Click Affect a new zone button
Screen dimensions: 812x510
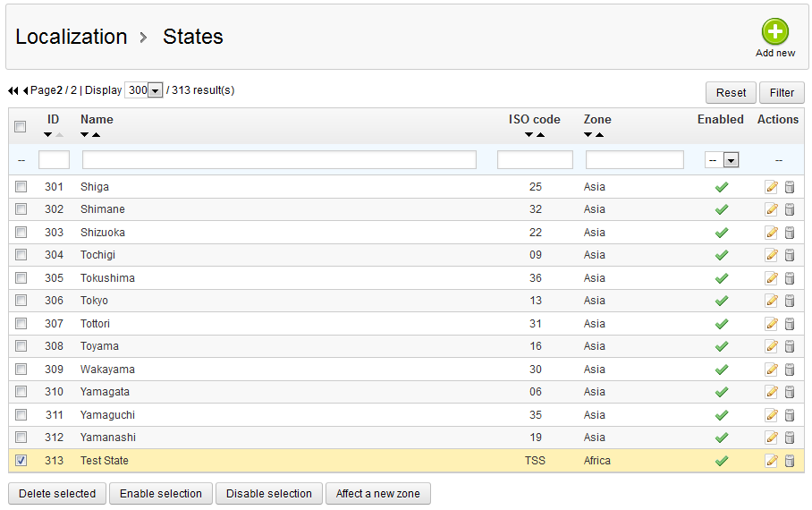[379, 494]
